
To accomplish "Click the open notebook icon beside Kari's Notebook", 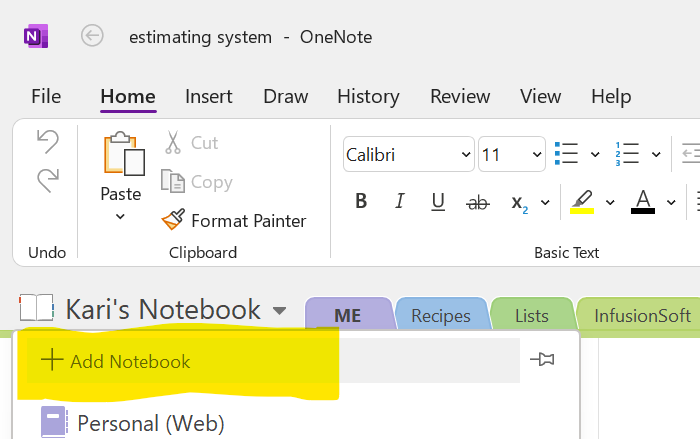I will (37, 308).
